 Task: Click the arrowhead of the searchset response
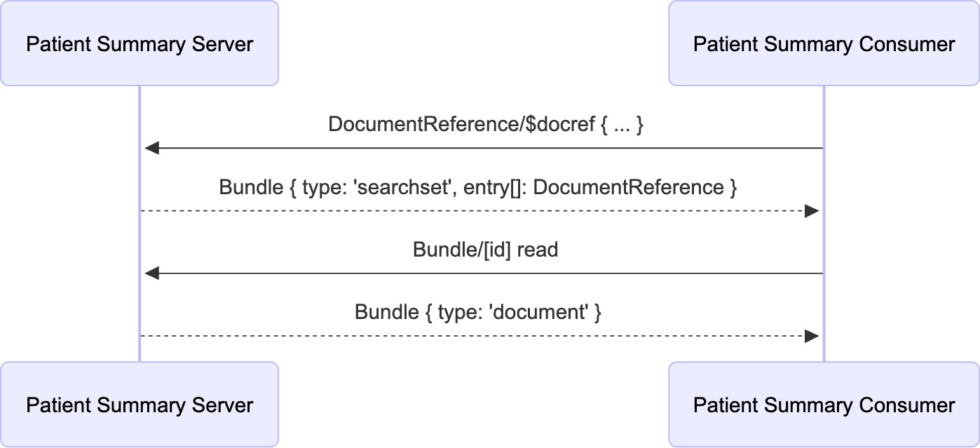812,211
